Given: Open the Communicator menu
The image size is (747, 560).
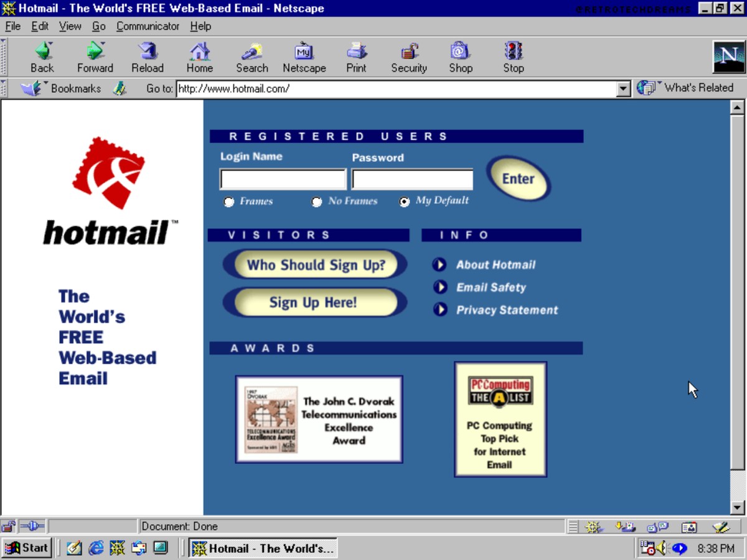Looking at the screenshot, I should 148,26.
